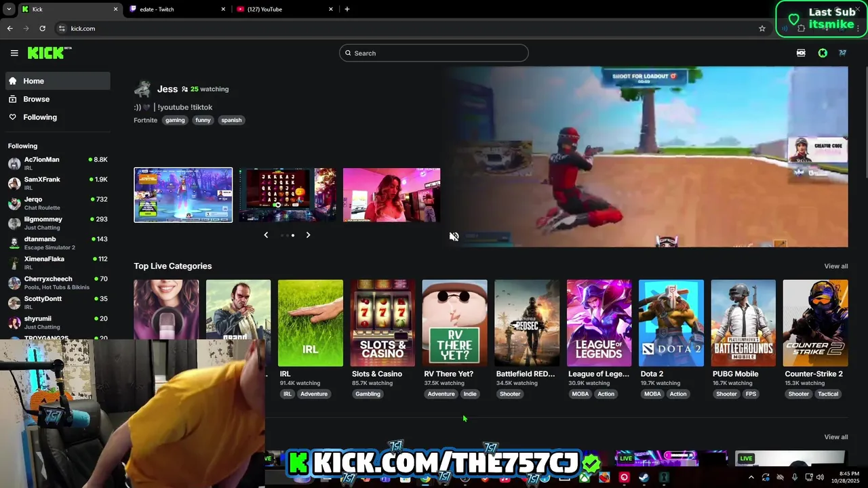This screenshot has width=868, height=488.
Task: Switch to the (127) YouTube tab
Action: click(x=285, y=9)
